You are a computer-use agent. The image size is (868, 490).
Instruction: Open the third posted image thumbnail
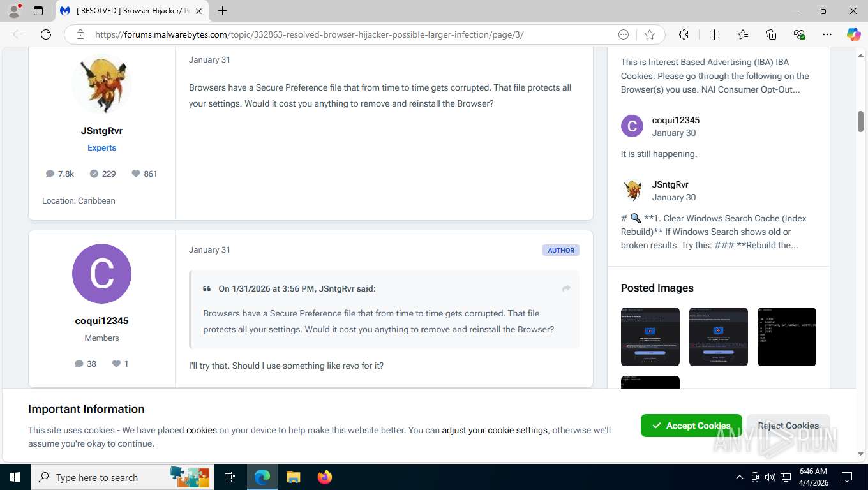787,337
